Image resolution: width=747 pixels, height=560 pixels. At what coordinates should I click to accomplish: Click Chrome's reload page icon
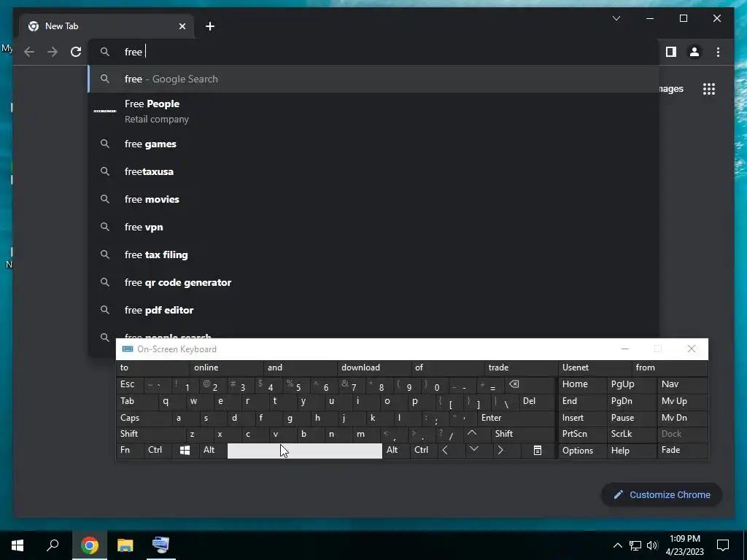[76, 52]
